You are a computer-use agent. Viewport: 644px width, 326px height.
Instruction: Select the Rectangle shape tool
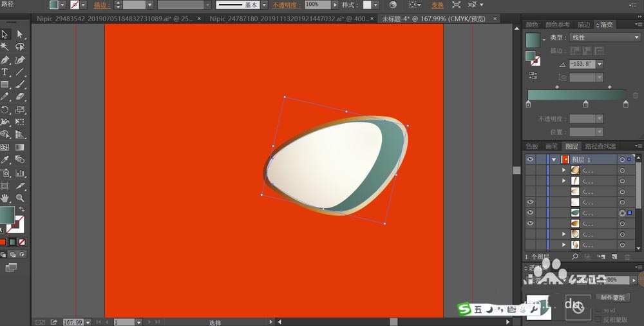click(x=5, y=84)
